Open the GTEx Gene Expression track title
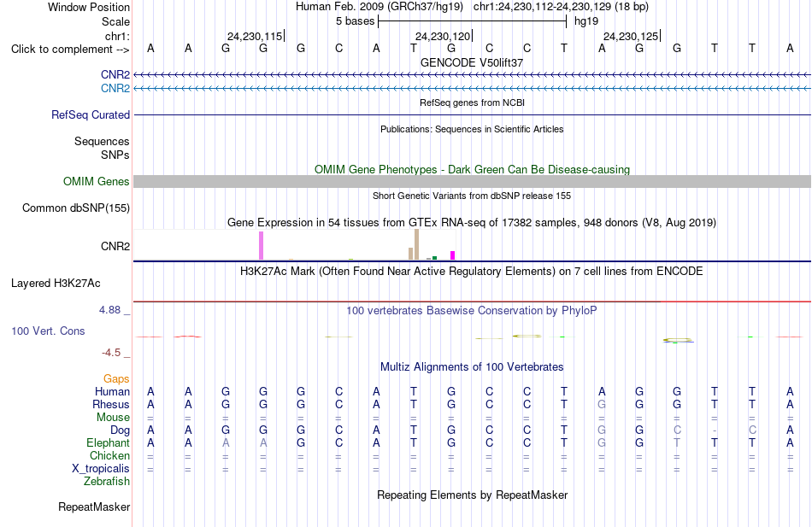The height and width of the screenshot is (527, 812). click(472, 223)
